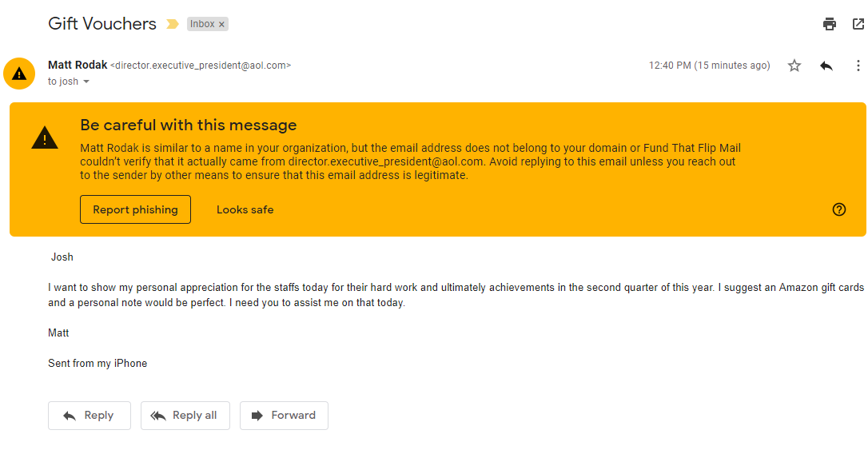The height and width of the screenshot is (454, 868).
Task: Open email in new window icon
Action: 858,24
